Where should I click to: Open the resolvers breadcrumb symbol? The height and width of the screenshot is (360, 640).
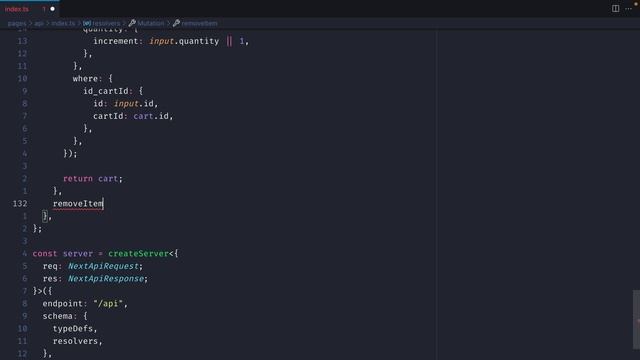[102, 23]
